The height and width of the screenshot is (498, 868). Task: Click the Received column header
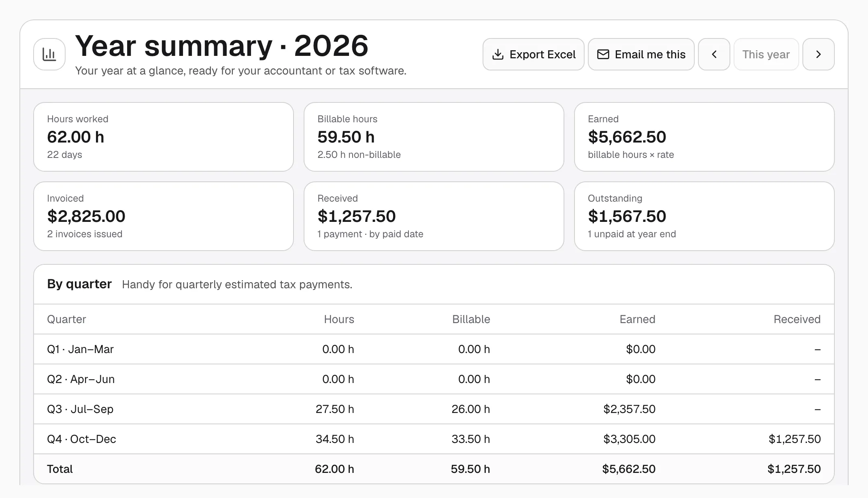pos(797,319)
